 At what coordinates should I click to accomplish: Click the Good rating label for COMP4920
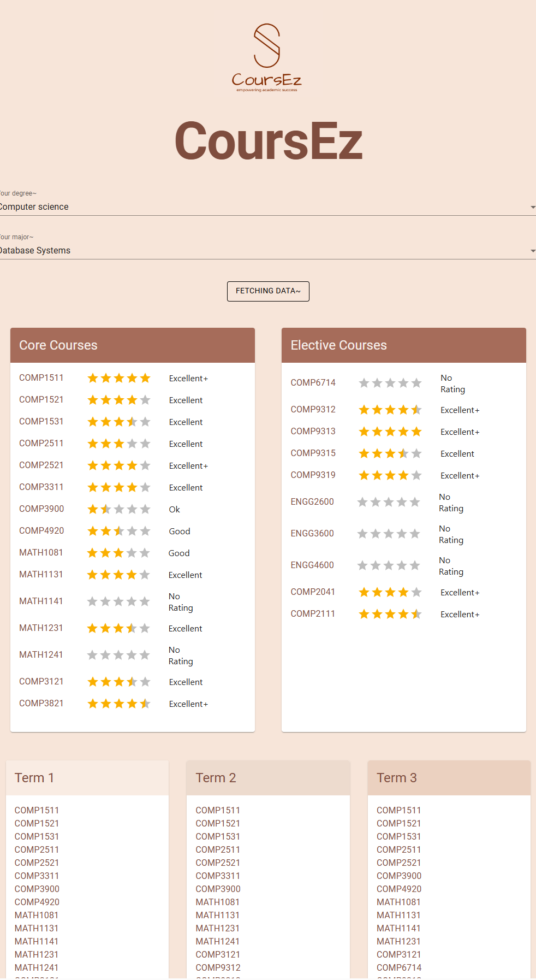coord(180,532)
